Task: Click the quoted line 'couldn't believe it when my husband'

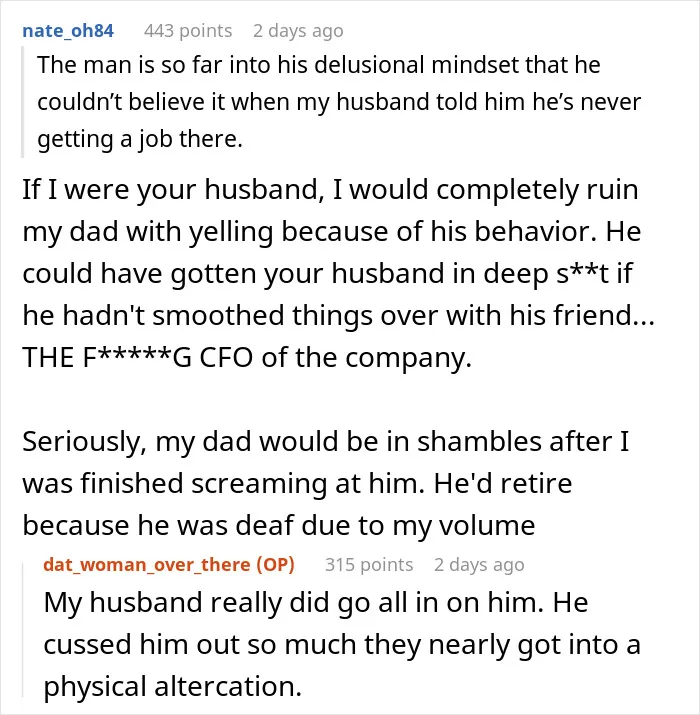Action: [339, 102]
